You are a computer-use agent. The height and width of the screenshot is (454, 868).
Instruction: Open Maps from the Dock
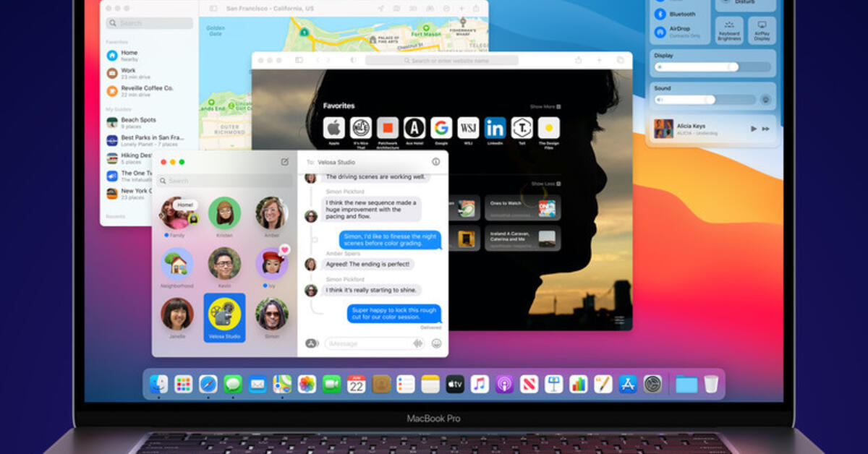283,383
